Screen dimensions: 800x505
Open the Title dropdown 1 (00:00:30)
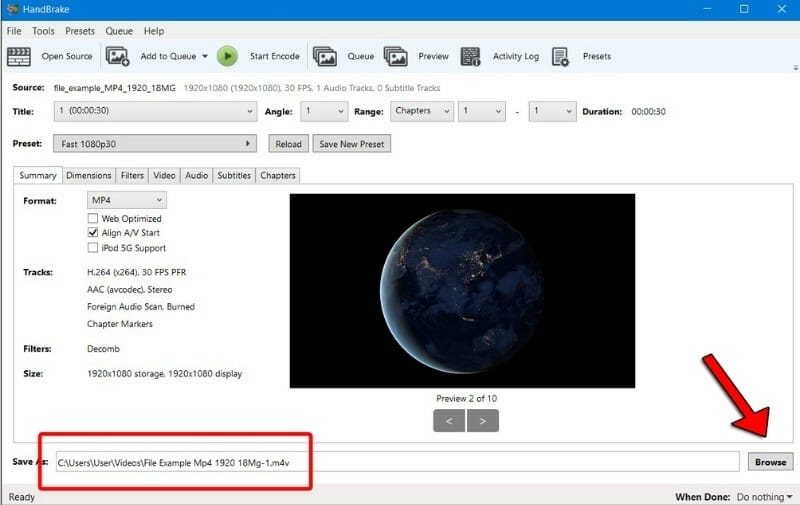[x=155, y=111]
